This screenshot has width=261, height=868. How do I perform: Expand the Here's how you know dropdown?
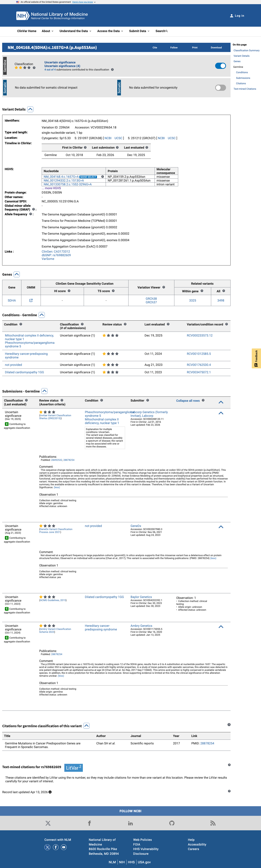pos(84,2)
